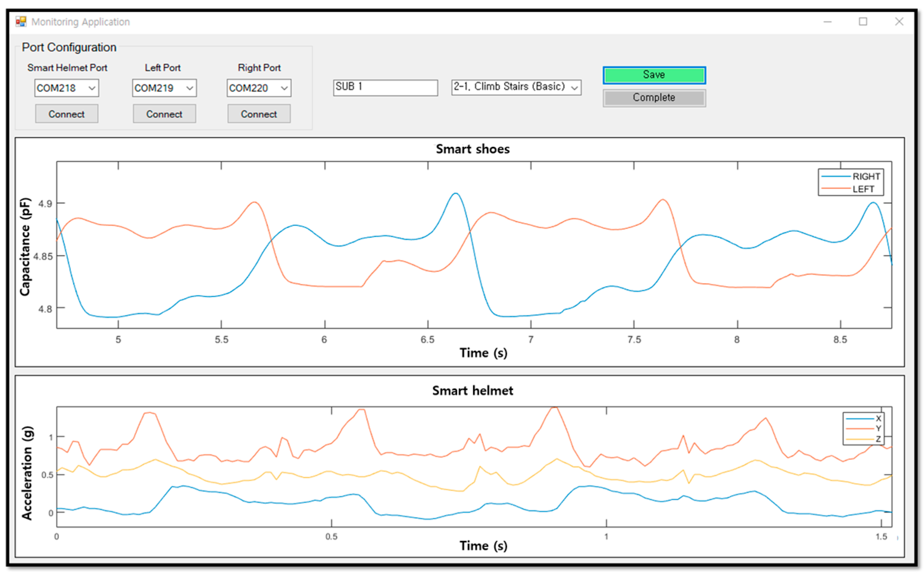Click the SUB 1 subject text field
Screen dimensions: 924x574
(385, 87)
